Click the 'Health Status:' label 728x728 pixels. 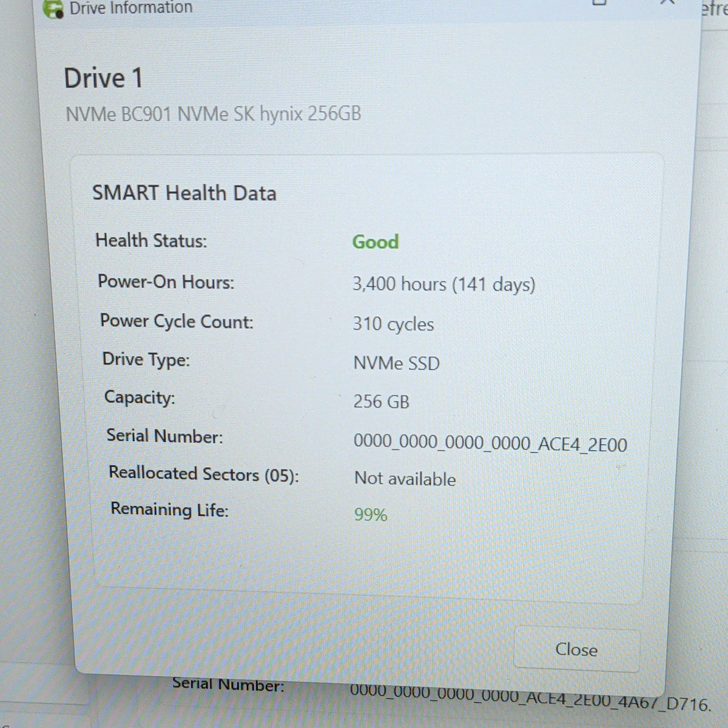[151, 241]
